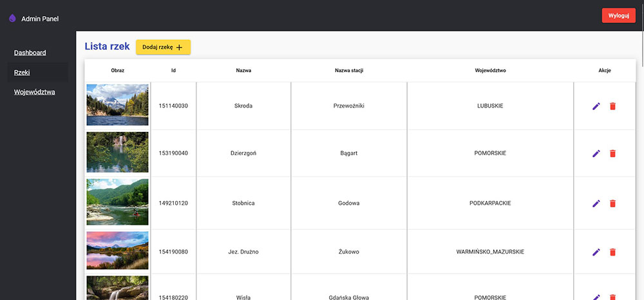Viewport: 644px width, 300px height.
Task: Edit the Skroda river row
Action: point(596,106)
